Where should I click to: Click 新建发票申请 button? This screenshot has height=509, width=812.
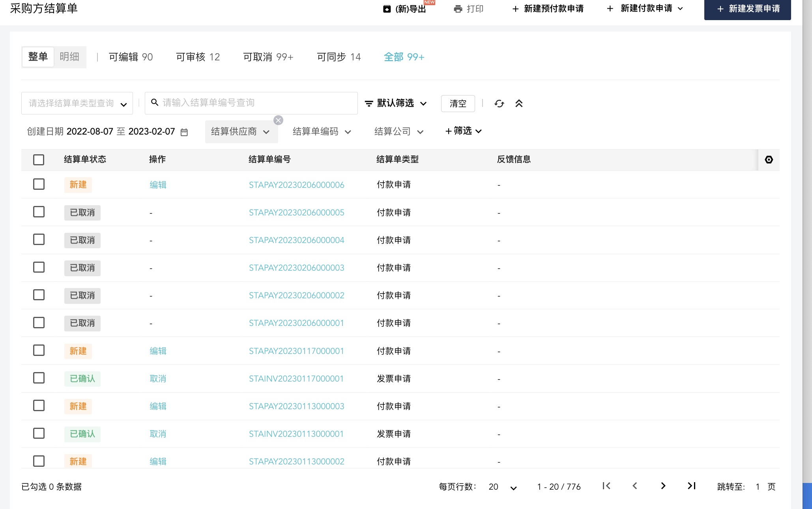click(x=747, y=9)
